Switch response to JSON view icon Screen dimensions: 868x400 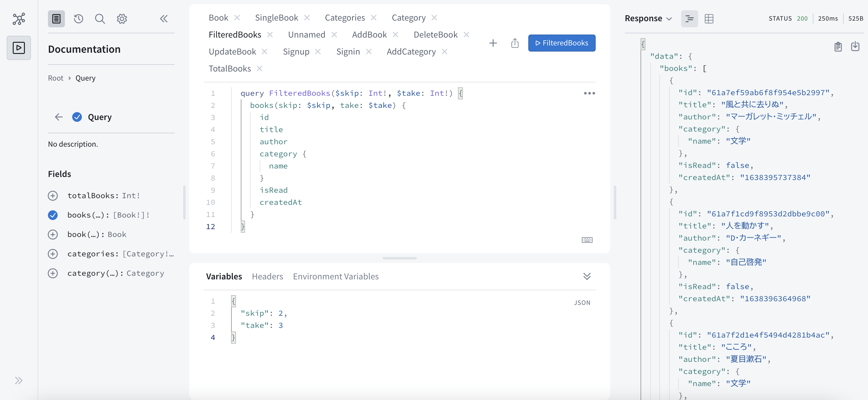pyautogui.click(x=689, y=18)
